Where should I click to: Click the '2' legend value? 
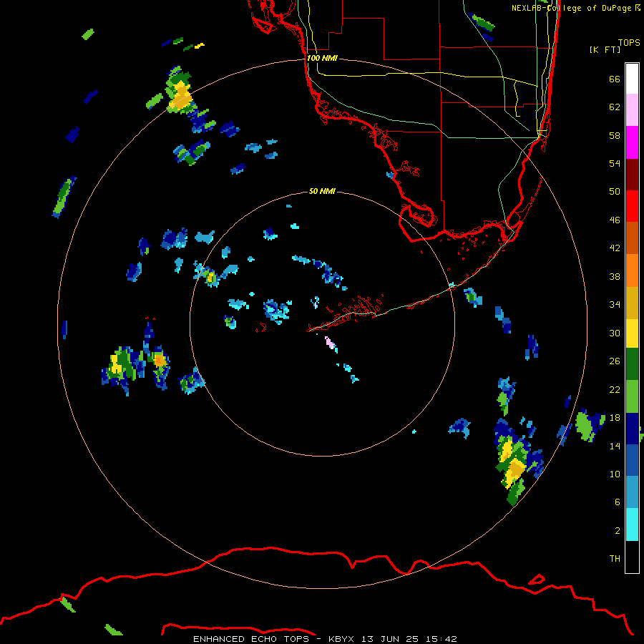(618, 530)
